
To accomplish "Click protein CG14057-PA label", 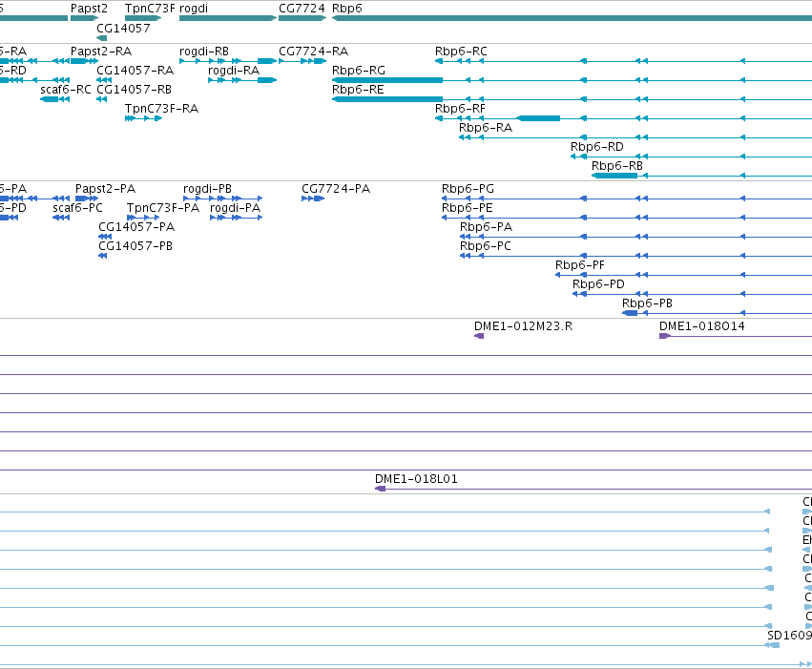I will tap(136, 227).
